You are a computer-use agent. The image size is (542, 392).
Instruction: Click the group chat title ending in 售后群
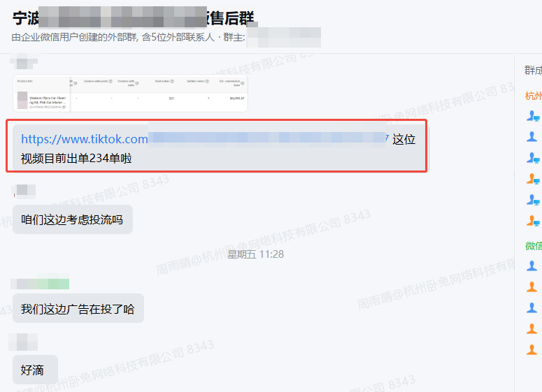134,18
